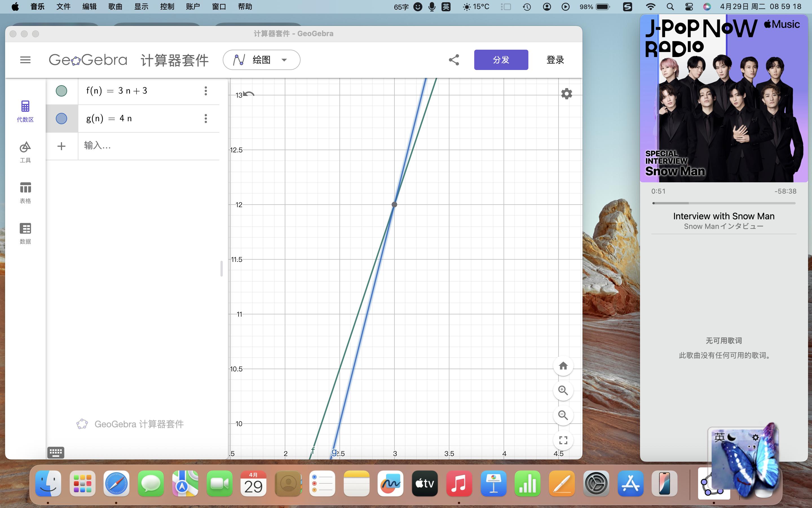Open Music app in the Dock
Image resolution: width=812 pixels, height=508 pixels.
pyautogui.click(x=459, y=483)
